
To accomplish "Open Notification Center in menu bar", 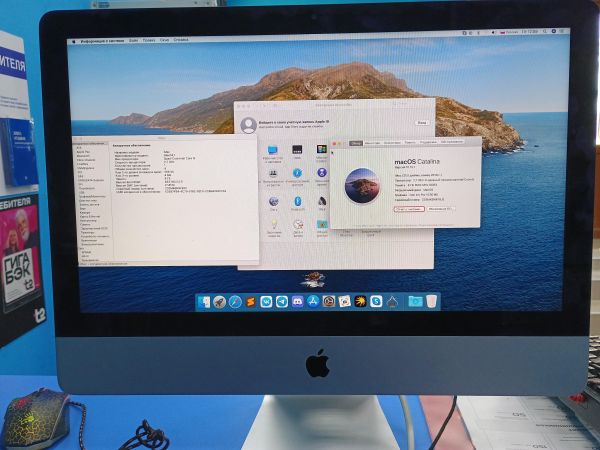I will pyautogui.click(x=562, y=31).
